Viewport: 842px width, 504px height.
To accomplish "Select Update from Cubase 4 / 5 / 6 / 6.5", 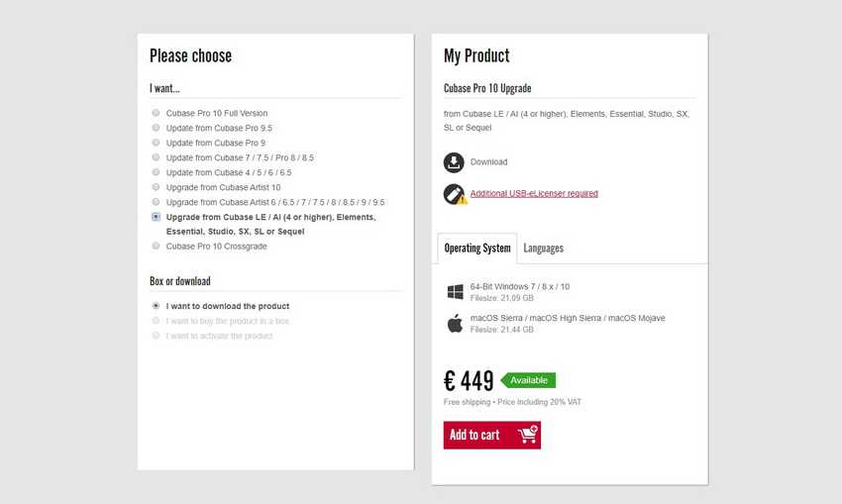I will [156, 172].
